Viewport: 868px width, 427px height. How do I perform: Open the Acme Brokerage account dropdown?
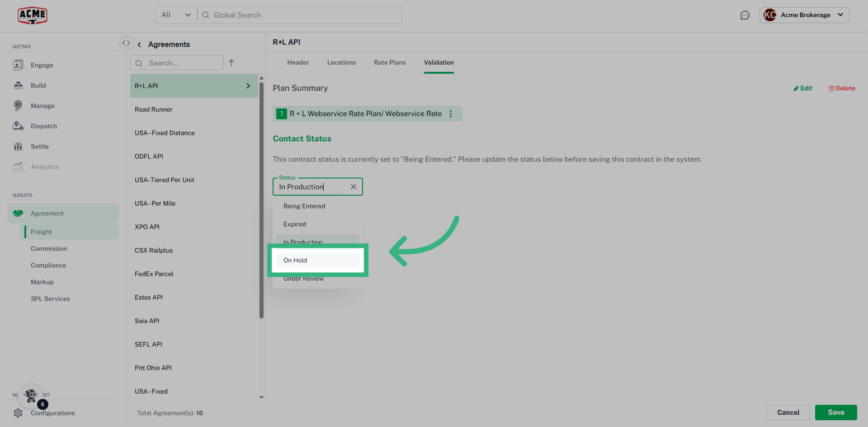pos(805,15)
